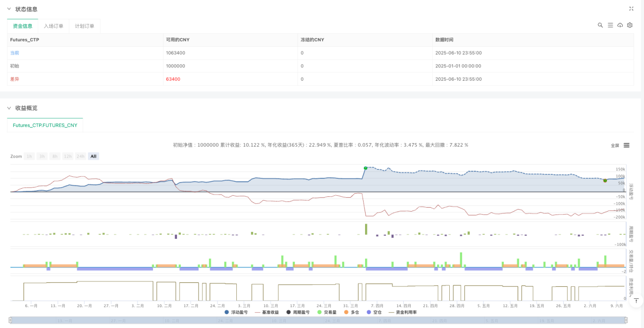This screenshot has width=644, height=328.
Task: Click the chart navigator range slider
Action: pyautogui.click(x=318, y=321)
